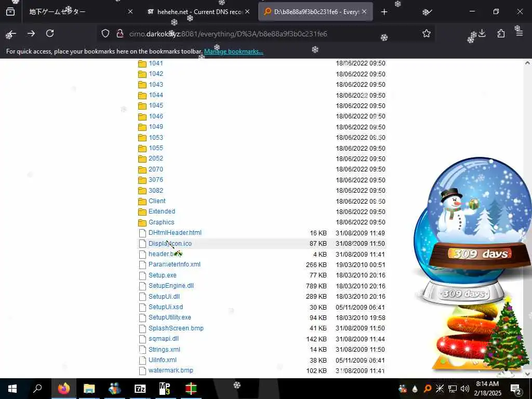Close the hehehe.net DNS records tab

tap(247, 11)
